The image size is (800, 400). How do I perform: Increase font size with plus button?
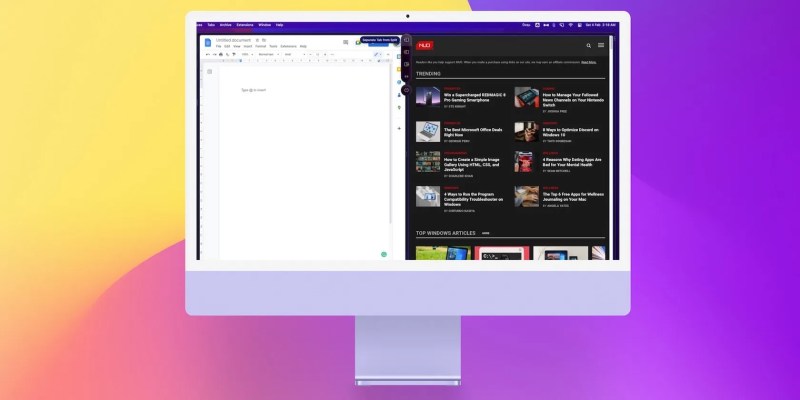324,54
